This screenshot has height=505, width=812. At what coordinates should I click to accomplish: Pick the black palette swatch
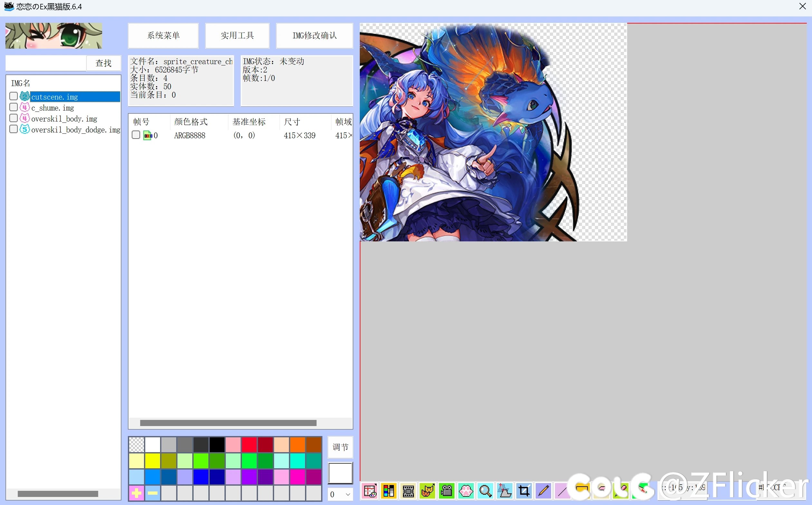click(x=217, y=444)
